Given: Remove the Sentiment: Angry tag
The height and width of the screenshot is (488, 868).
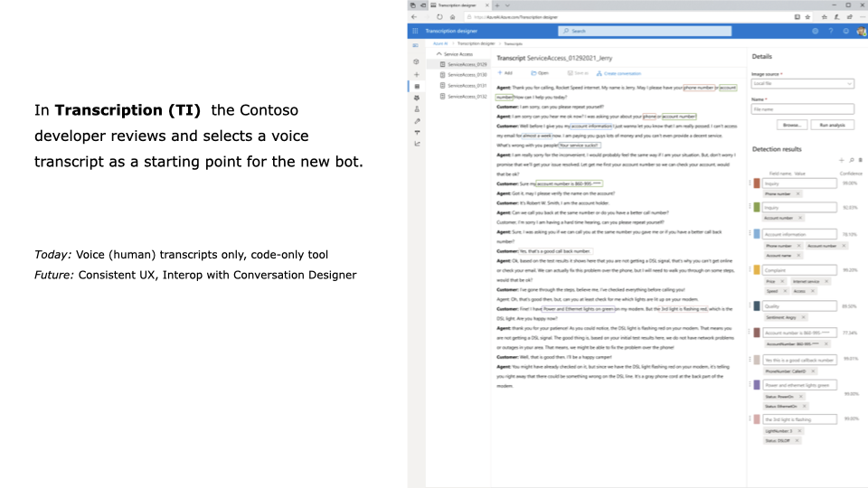Looking at the screenshot, I should 803,317.
